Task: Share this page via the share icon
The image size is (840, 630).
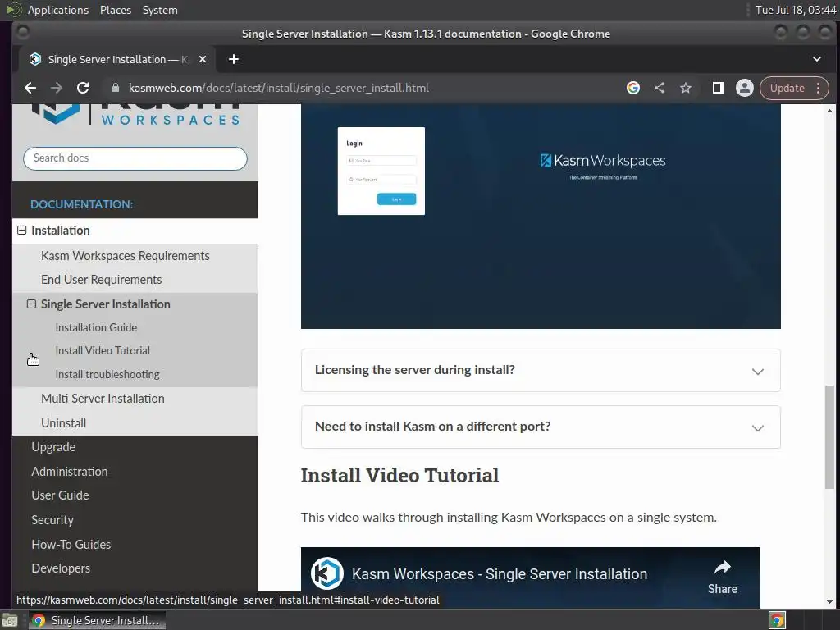Action: [660, 88]
